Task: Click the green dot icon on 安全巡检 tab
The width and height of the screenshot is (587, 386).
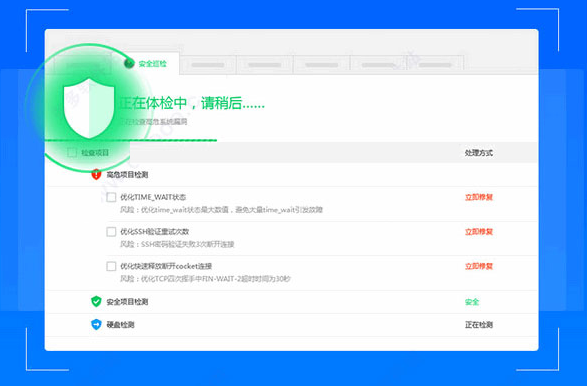Action: coord(129,63)
